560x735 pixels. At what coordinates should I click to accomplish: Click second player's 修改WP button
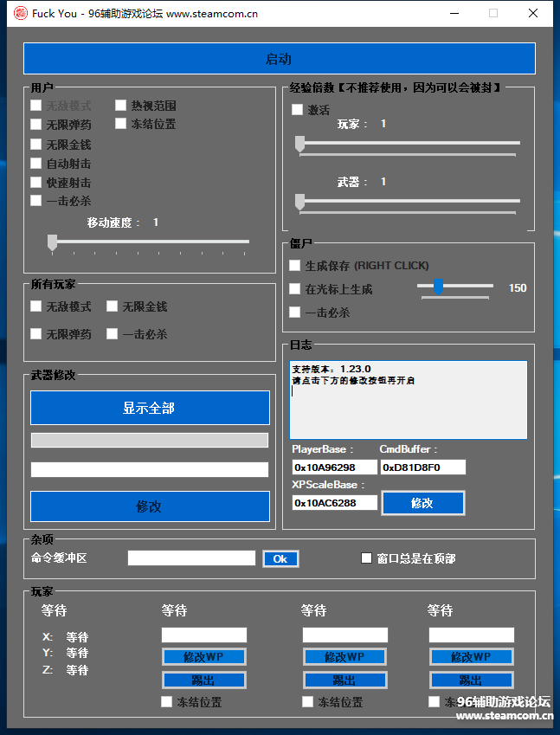pyautogui.click(x=204, y=657)
